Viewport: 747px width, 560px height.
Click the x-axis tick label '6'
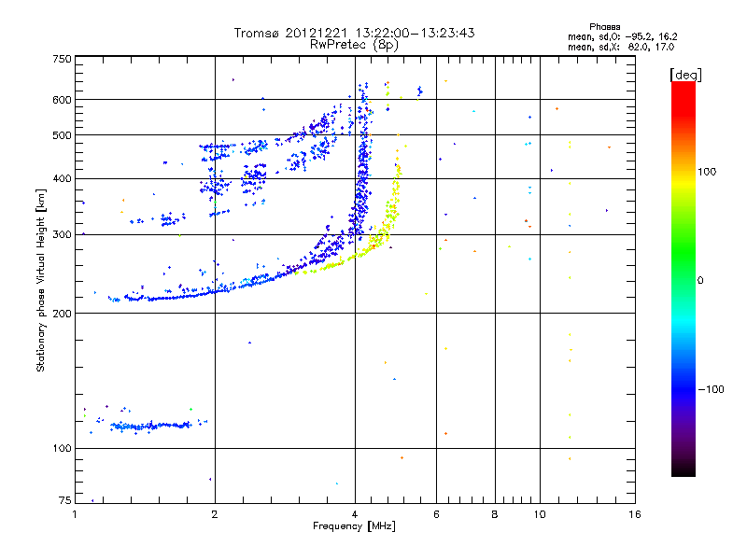[x=436, y=514]
